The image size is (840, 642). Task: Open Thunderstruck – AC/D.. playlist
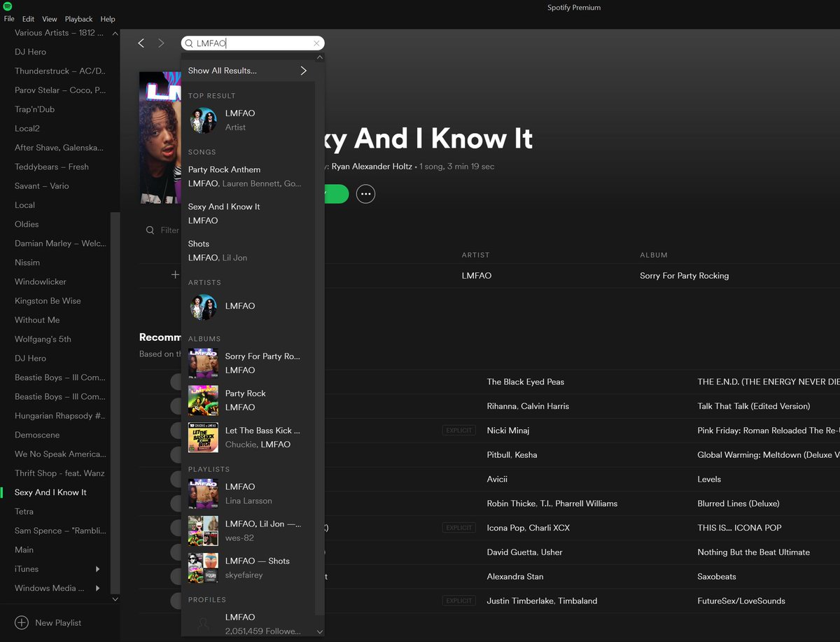click(59, 71)
